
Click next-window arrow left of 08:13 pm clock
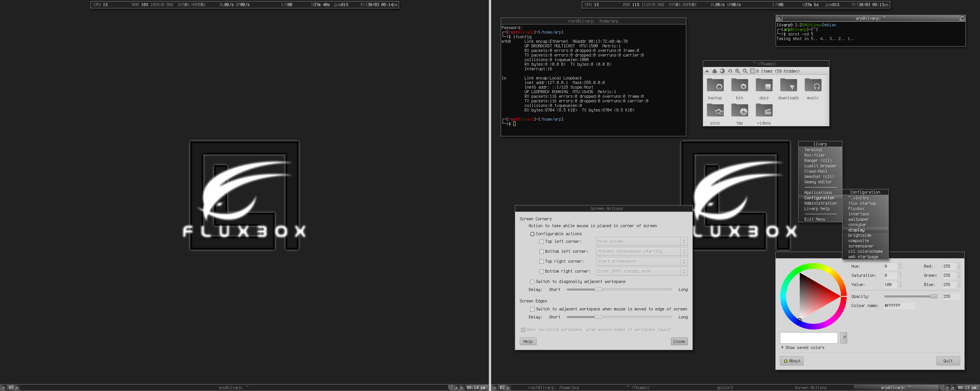pyautogui.click(x=953, y=388)
